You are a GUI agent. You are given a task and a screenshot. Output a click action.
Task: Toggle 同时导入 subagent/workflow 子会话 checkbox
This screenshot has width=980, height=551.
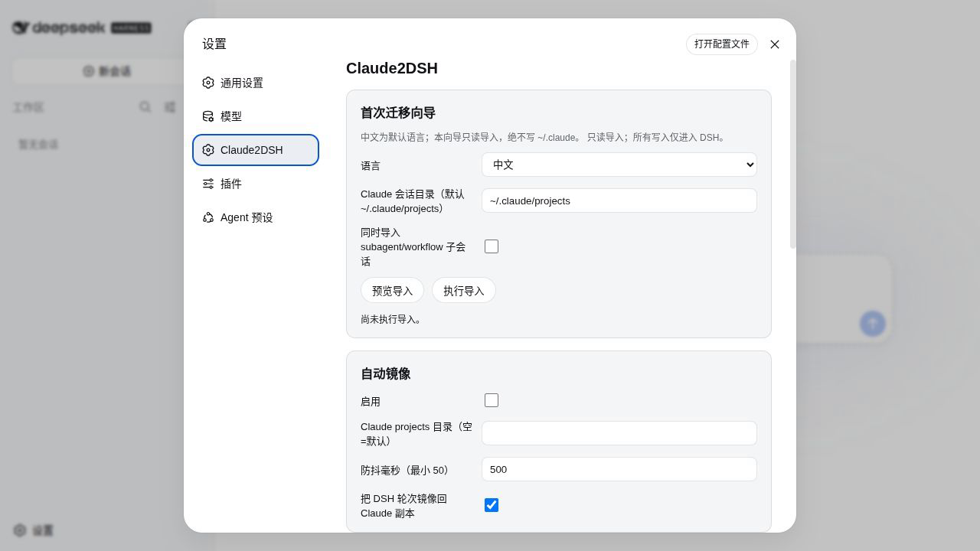492,246
